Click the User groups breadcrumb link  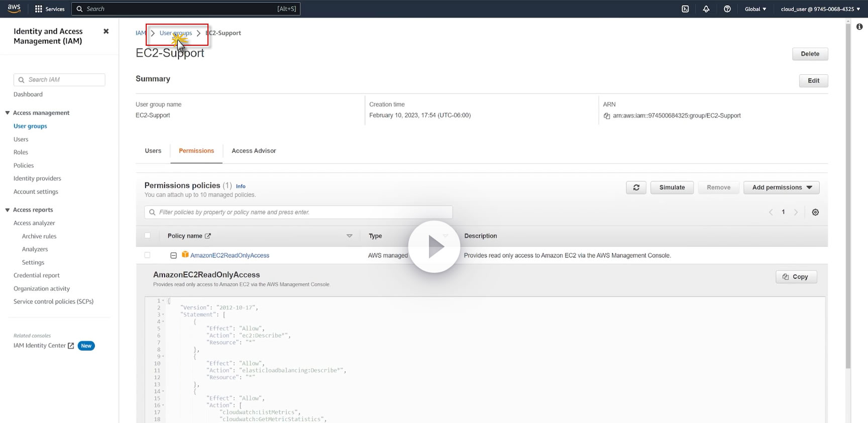coord(176,33)
